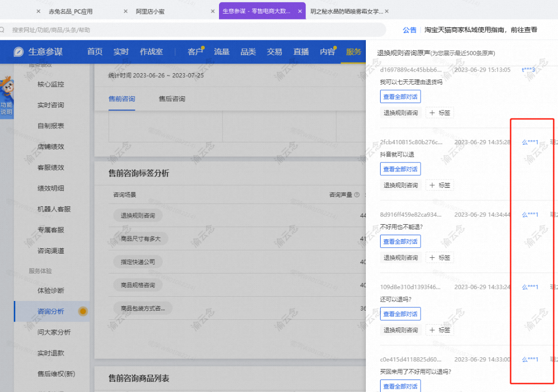Open 店铺绩效 in sidebar
558x392 pixels.
tap(51, 147)
